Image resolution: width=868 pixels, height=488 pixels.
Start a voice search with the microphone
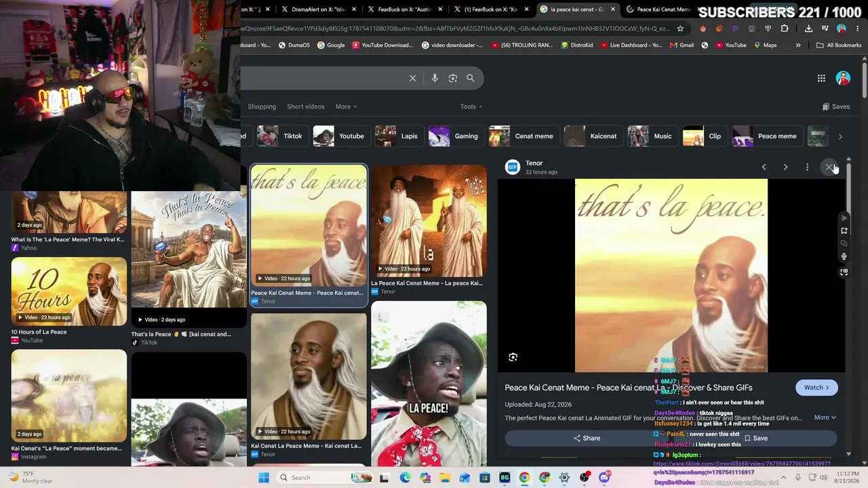click(435, 78)
